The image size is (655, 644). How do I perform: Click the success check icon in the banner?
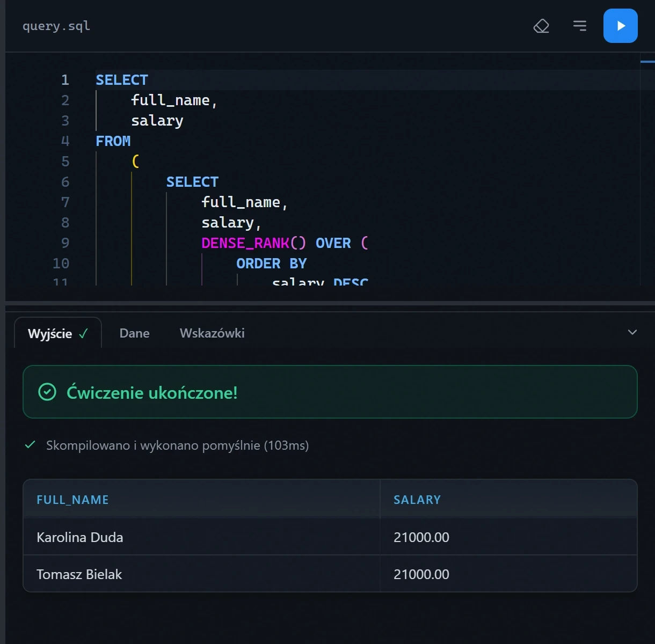pyautogui.click(x=47, y=392)
